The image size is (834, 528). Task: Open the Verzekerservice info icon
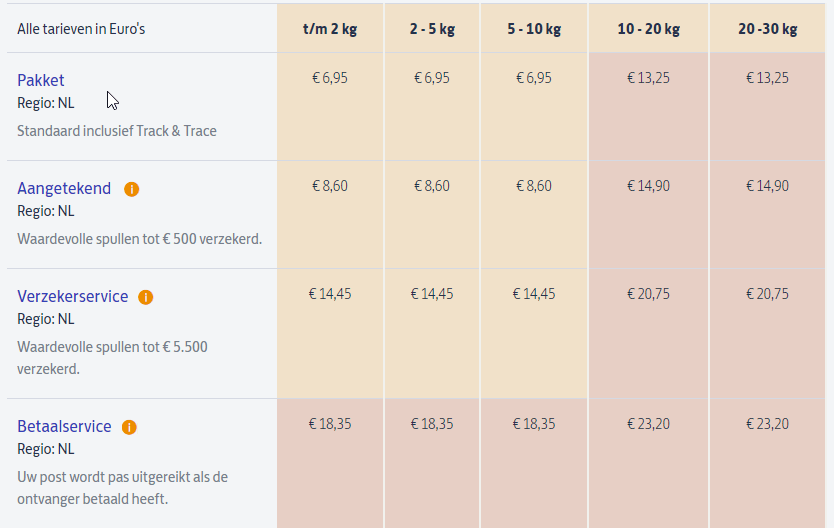[145, 297]
